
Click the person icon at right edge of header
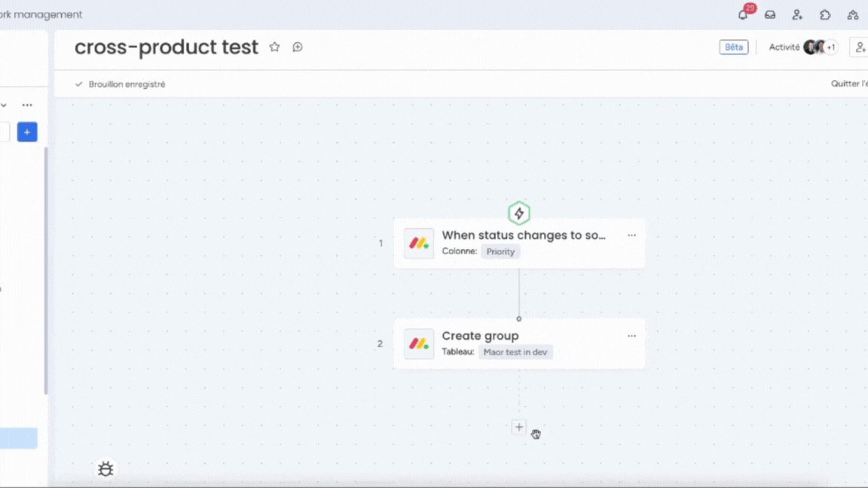(x=860, y=47)
